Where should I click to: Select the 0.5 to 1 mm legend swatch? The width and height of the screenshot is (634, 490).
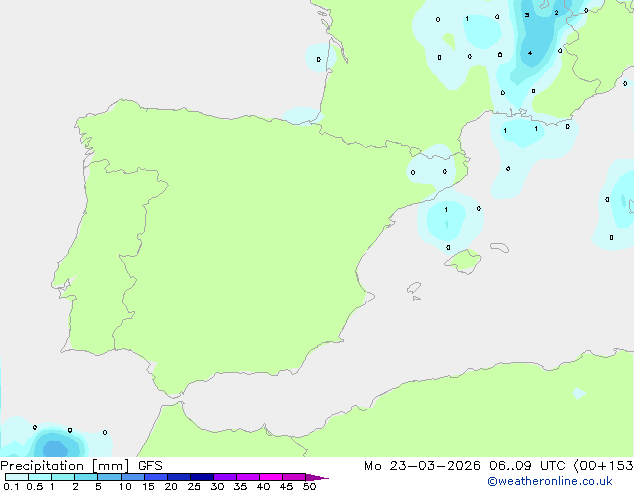coord(40,477)
